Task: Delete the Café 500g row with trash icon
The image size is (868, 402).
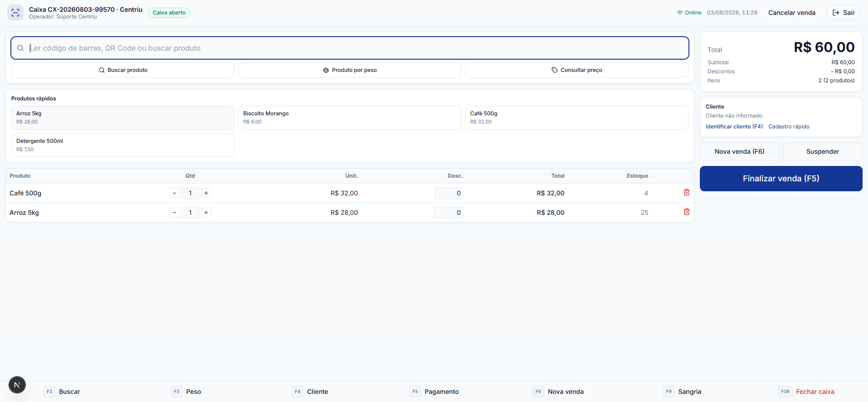Action: [x=686, y=193]
